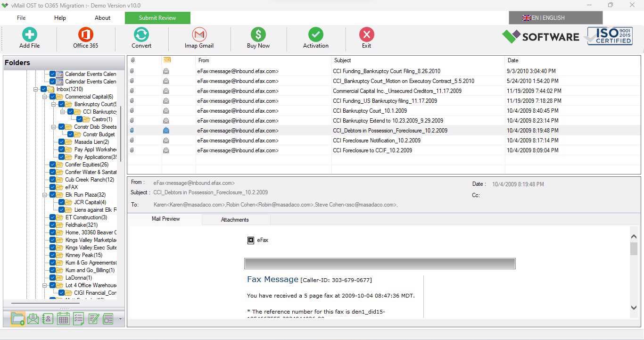The image size is (644, 340).
Task: Open the EN | ENGLISH language selector
Action: 555,18
